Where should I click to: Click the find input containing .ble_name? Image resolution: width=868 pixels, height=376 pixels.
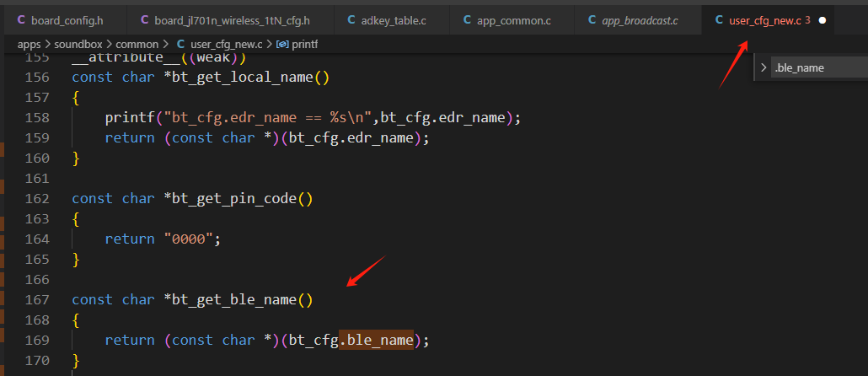click(x=819, y=68)
